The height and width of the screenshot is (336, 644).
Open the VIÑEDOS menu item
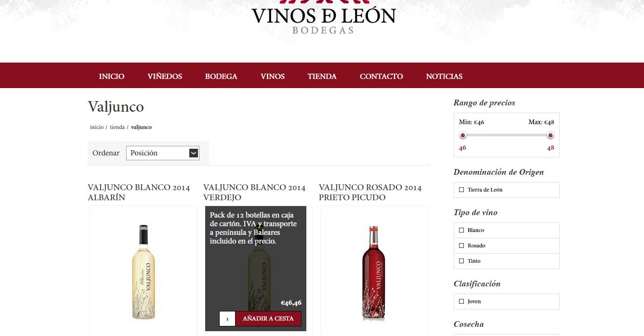coord(165,76)
